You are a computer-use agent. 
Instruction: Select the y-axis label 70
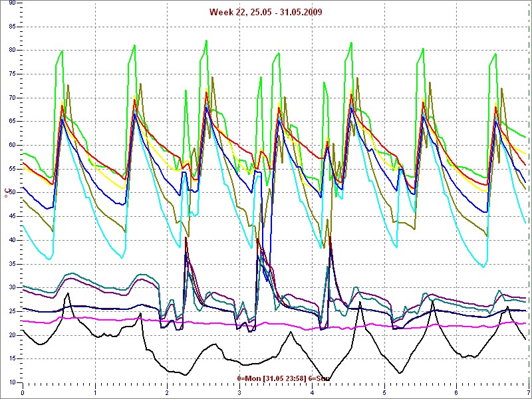(x=11, y=98)
